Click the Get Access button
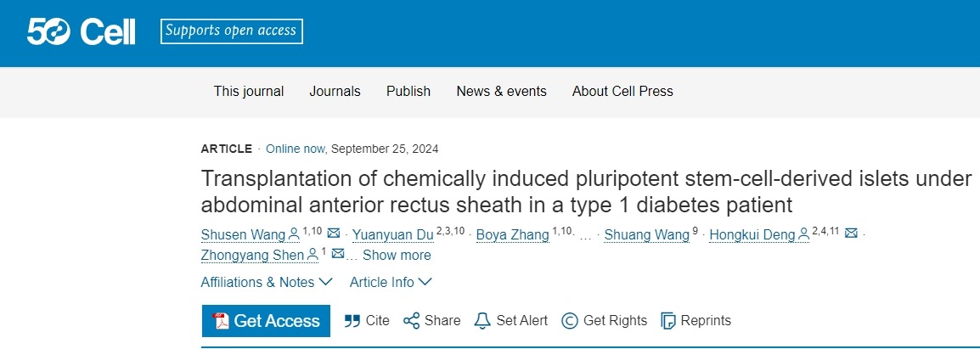The height and width of the screenshot is (349, 980). (x=266, y=321)
